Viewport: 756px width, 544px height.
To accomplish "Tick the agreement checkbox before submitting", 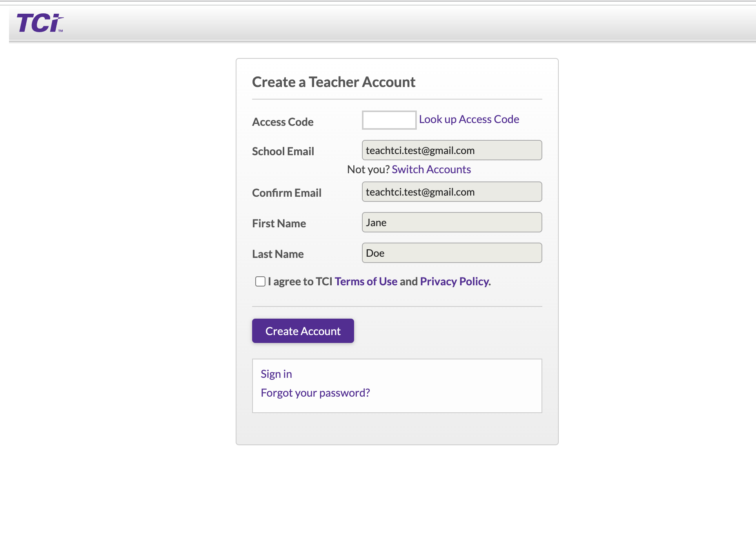I will [260, 281].
